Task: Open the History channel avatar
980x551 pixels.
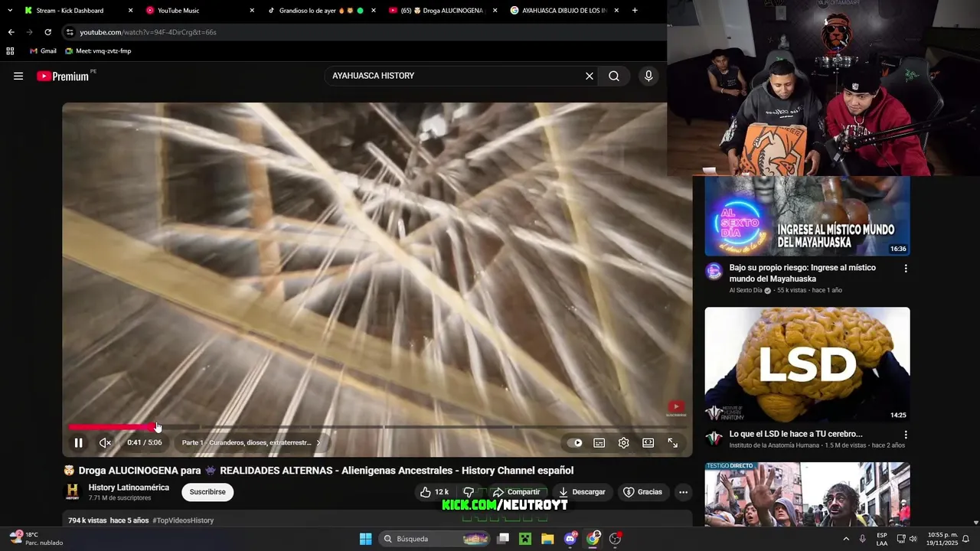Action: (x=72, y=492)
